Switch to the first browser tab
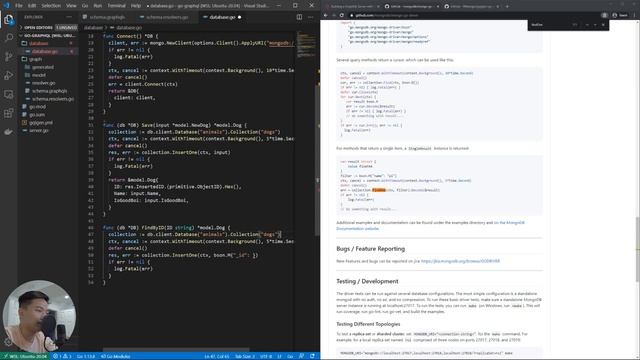Screen dimensions: 640x360 click(x=352, y=6)
